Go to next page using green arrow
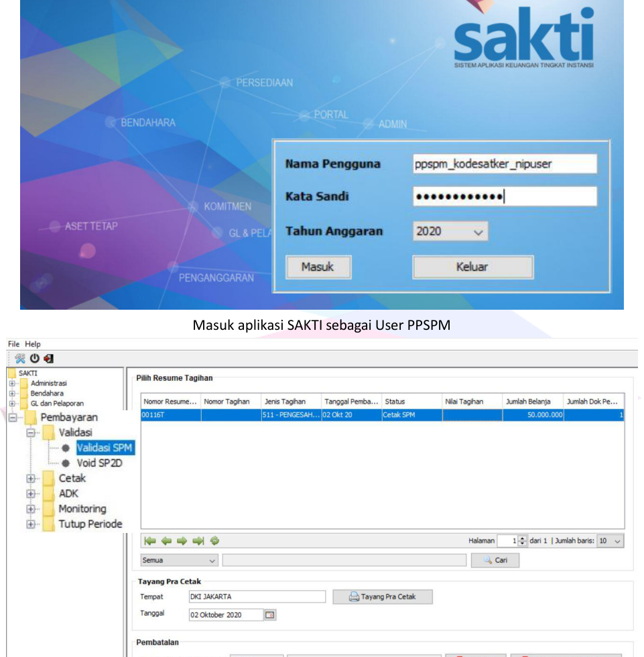 click(x=182, y=540)
